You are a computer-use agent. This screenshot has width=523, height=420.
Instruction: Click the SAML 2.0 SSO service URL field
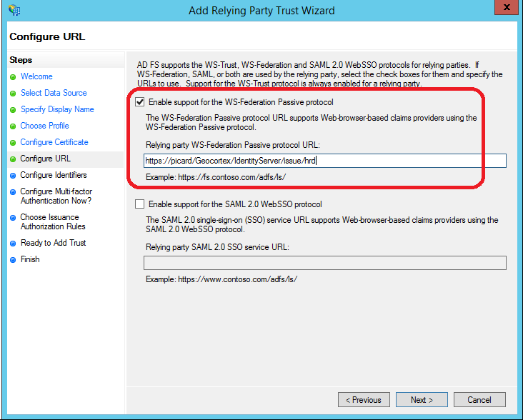[x=325, y=263]
